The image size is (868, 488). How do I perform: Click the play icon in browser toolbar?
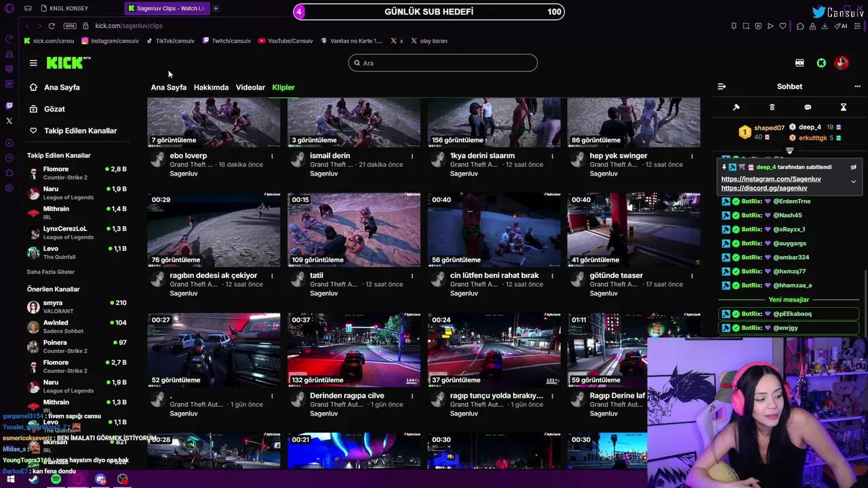coord(770,26)
